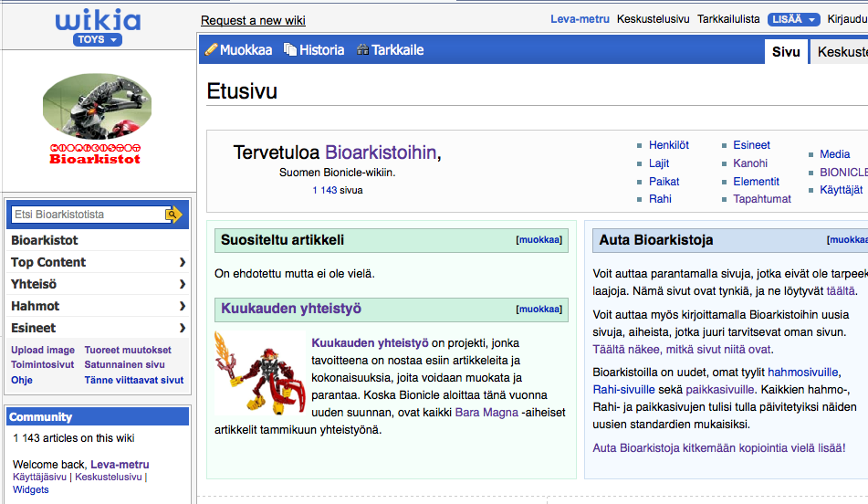Image resolution: width=868 pixels, height=504 pixels.
Task: Click the Bioarkistoihin link in welcome heading
Action: tap(381, 152)
